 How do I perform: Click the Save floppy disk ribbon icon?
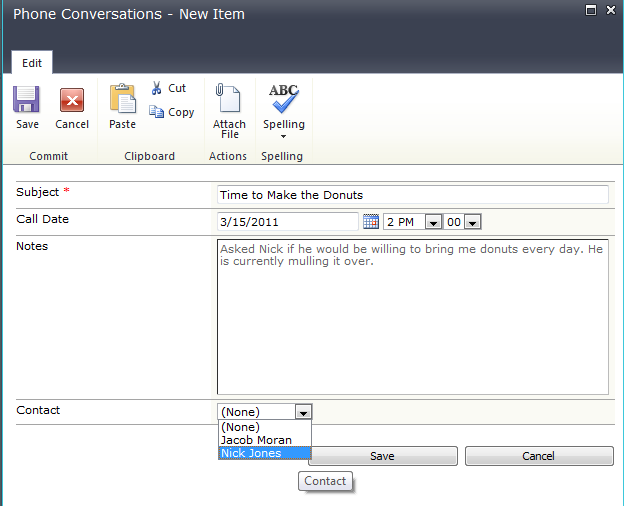26,100
